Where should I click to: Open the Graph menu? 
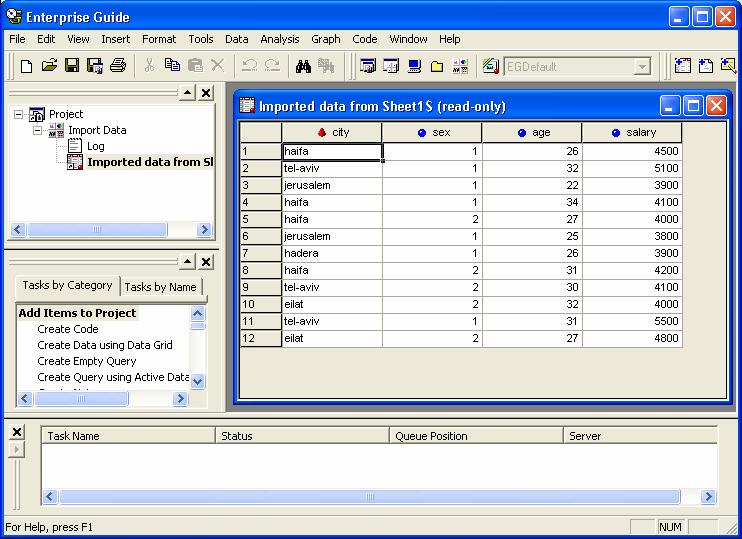(326, 39)
